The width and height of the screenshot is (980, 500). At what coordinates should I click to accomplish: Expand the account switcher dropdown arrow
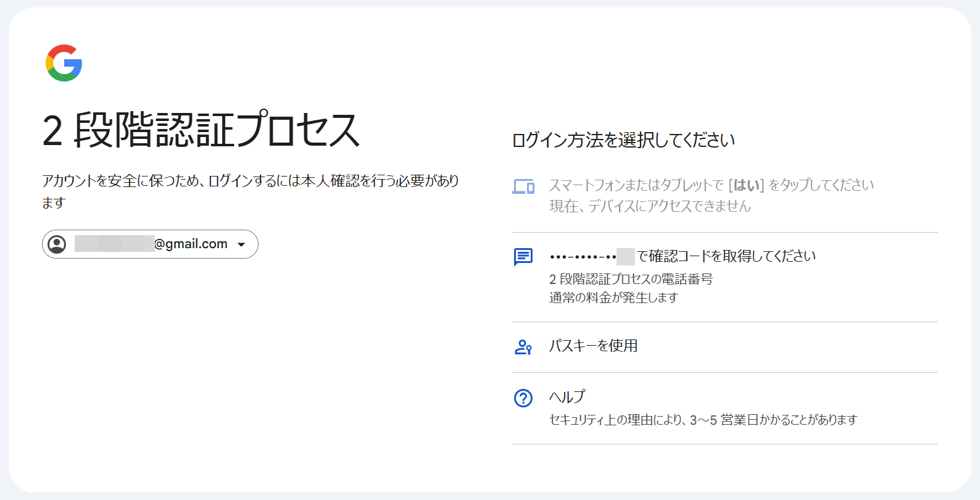pyautogui.click(x=241, y=244)
